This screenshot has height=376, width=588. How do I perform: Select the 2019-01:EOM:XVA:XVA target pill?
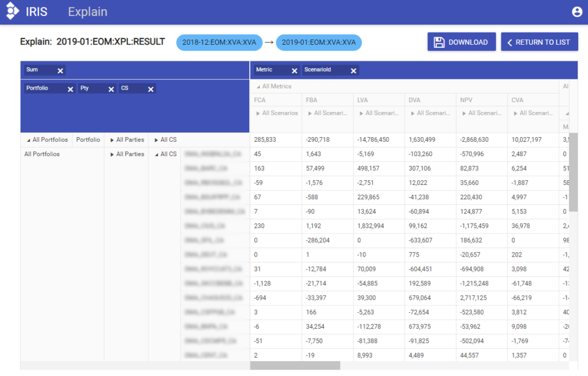(x=319, y=42)
